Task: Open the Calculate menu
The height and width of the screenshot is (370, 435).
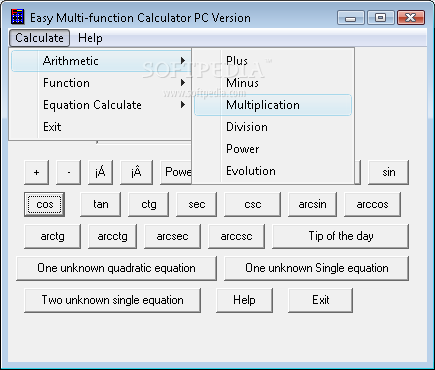Action: pyautogui.click(x=39, y=38)
